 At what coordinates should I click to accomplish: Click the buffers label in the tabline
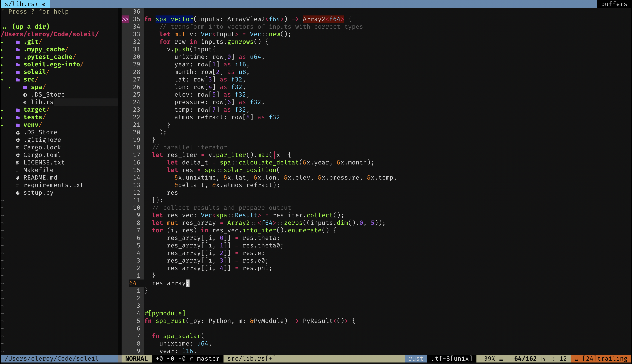pyautogui.click(x=614, y=4)
